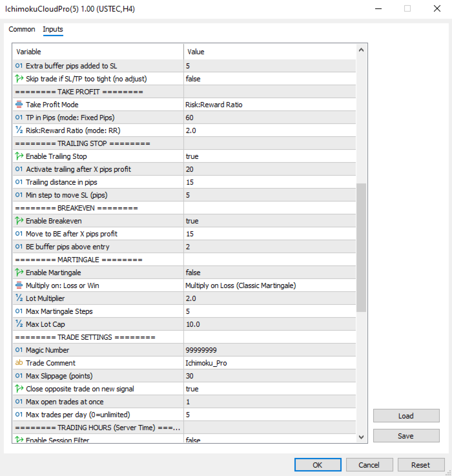The height and width of the screenshot is (476, 452).
Task: Click the enum icon beside Multiply on: Loss or Win
Action: [19, 285]
